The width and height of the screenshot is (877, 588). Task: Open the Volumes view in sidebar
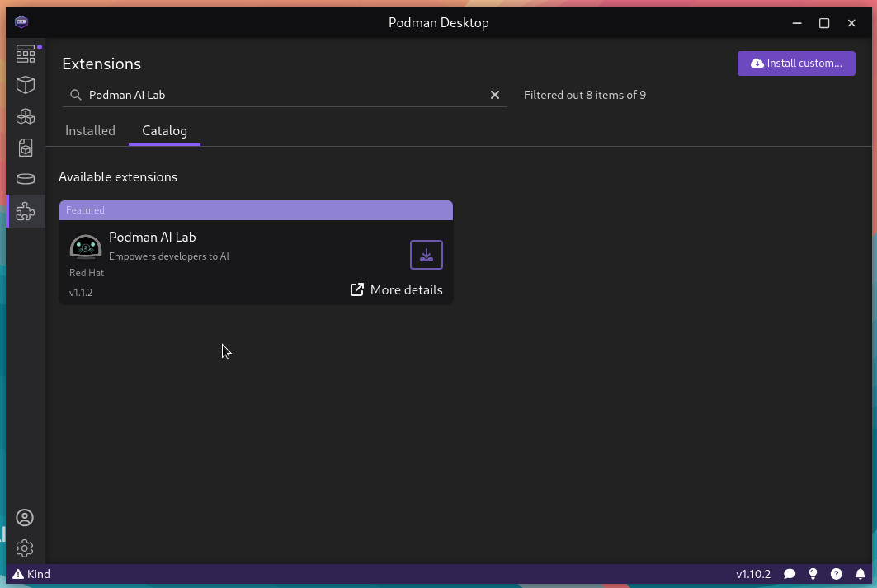click(26, 179)
